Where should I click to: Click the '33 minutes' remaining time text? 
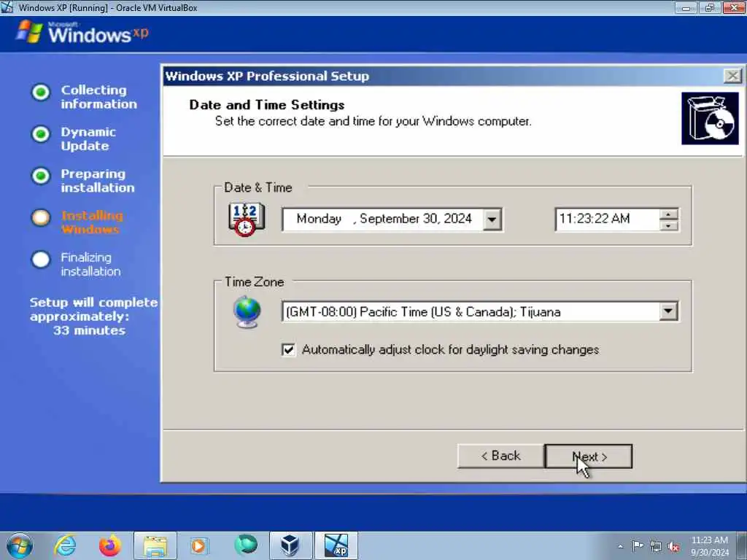(x=90, y=330)
